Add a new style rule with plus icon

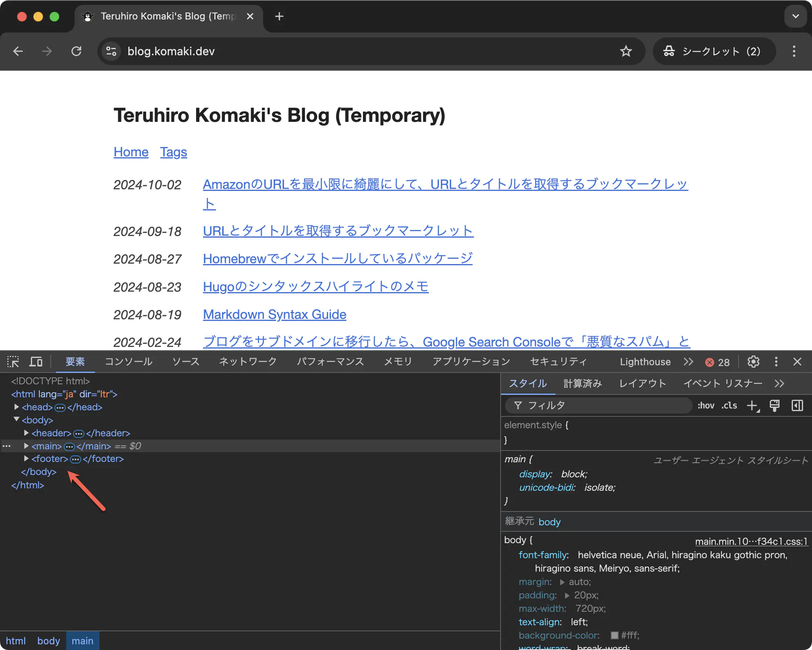pyautogui.click(x=753, y=405)
